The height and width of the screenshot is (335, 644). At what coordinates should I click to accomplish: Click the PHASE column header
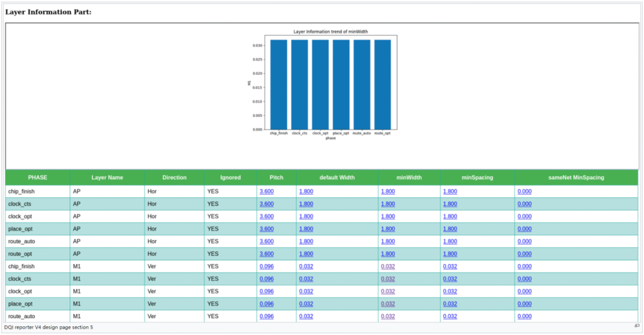38,178
